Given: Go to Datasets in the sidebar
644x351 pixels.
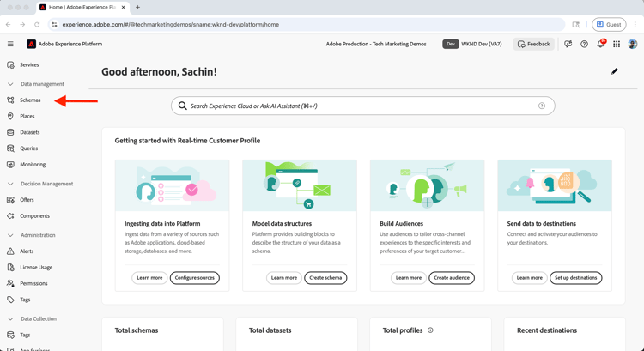Looking at the screenshot, I should 30,132.
